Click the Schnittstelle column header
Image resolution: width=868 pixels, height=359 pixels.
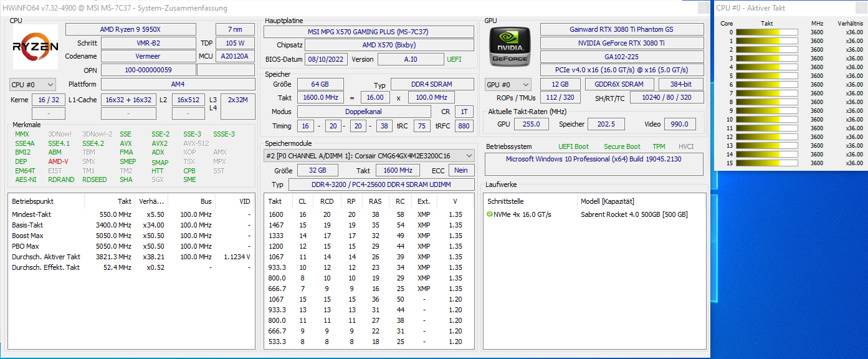click(531, 201)
